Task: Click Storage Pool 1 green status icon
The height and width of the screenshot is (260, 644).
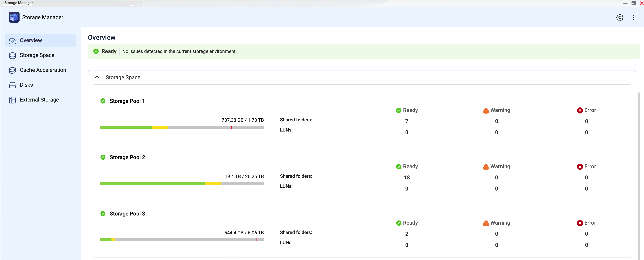Action: [x=103, y=101]
